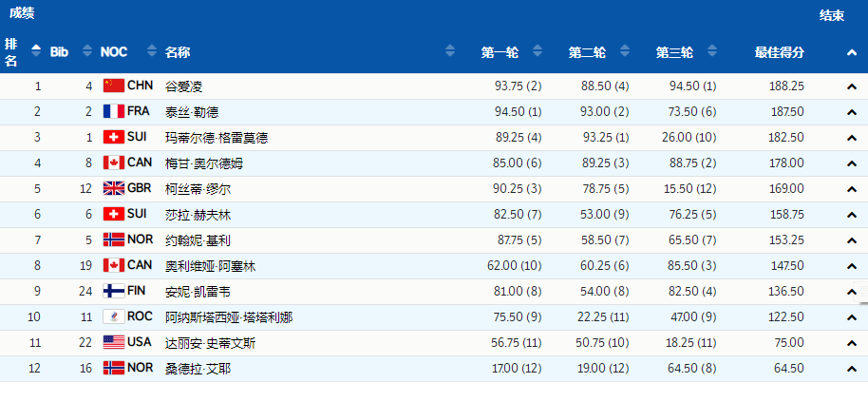The height and width of the screenshot is (402, 868).
Task: Click Norway flag in 约翰妮·基利 row
Action: (x=113, y=239)
